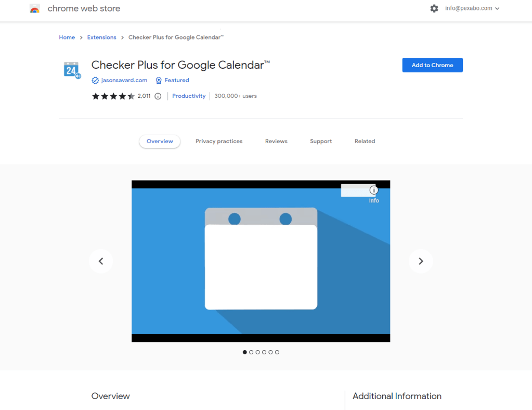
Task: Click the Checker Plus calendar extension icon
Action: point(72,70)
